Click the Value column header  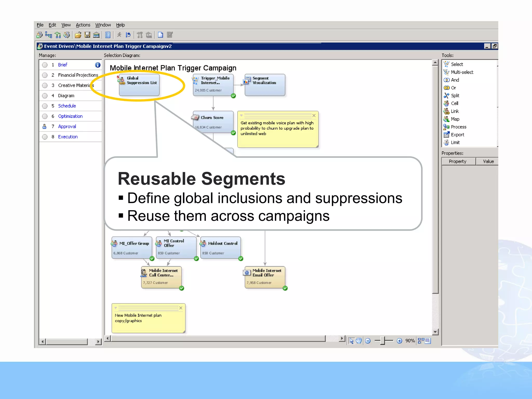[487, 161]
